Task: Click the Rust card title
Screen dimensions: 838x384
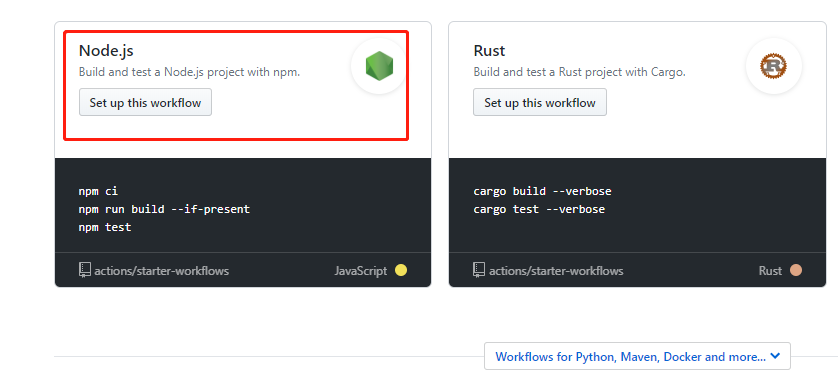Action: pyautogui.click(x=489, y=51)
